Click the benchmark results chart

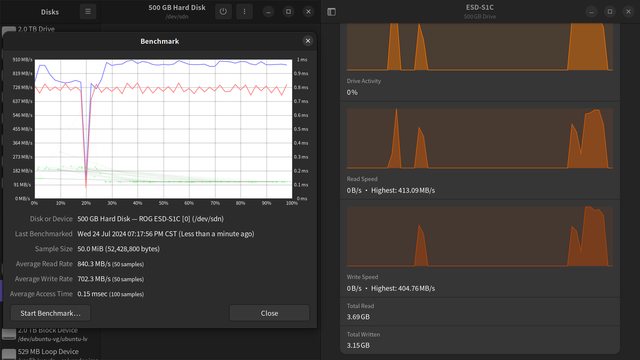pos(163,129)
